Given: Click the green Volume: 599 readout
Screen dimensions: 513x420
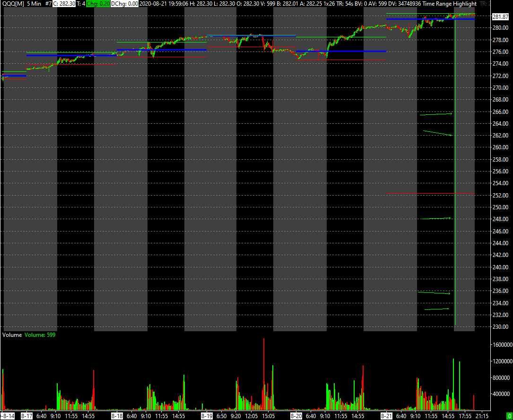Looking at the screenshot, I should coord(40,335).
